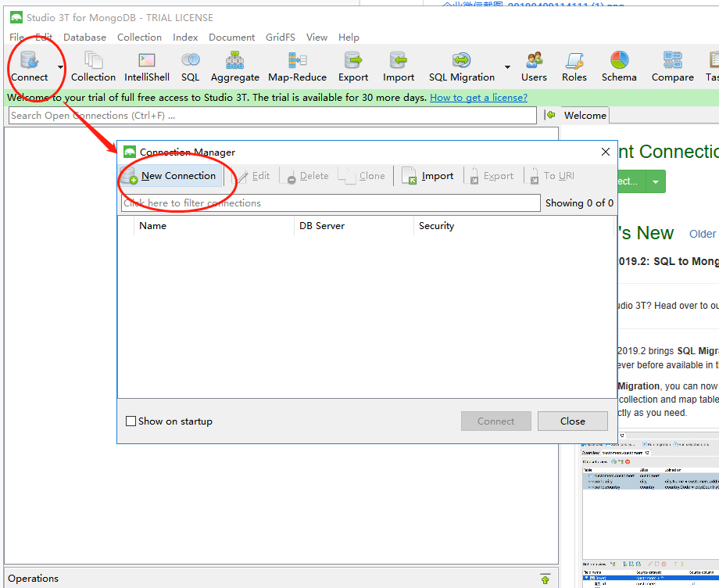Open the Edit menu
The image size is (719, 588).
coord(44,38)
